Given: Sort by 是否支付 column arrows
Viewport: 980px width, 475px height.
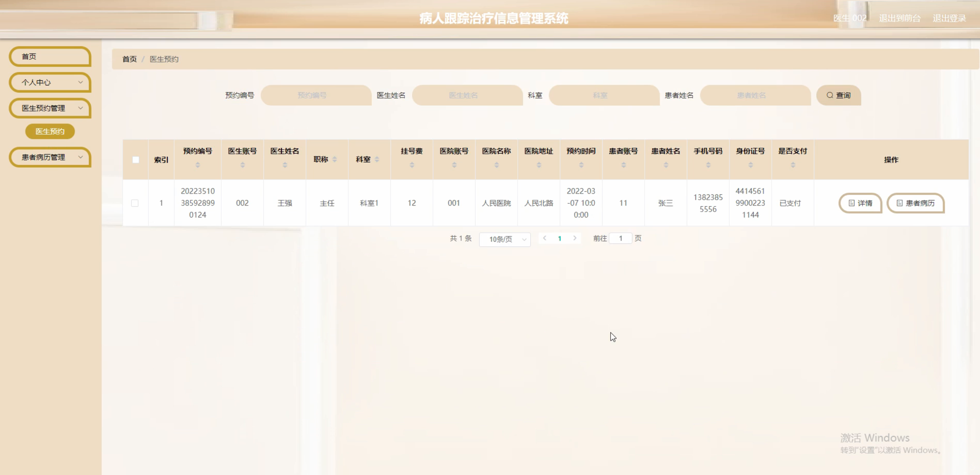Looking at the screenshot, I should [x=792, y=165].
